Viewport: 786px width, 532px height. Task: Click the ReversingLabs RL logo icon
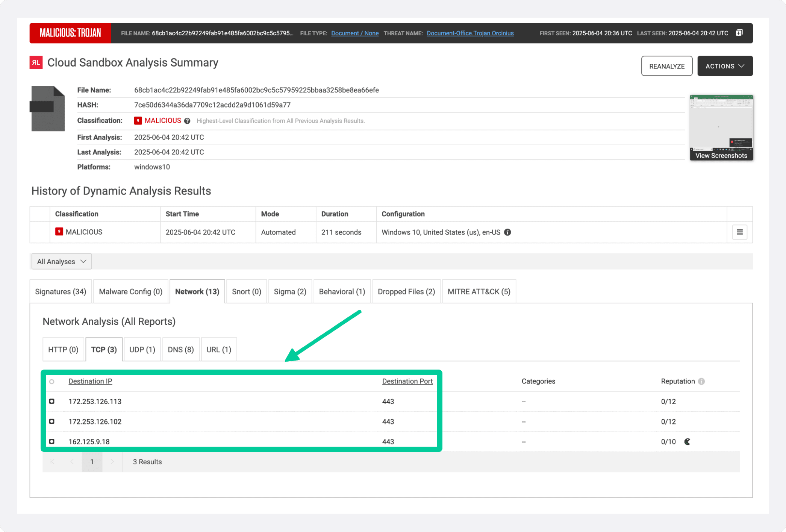36,62
